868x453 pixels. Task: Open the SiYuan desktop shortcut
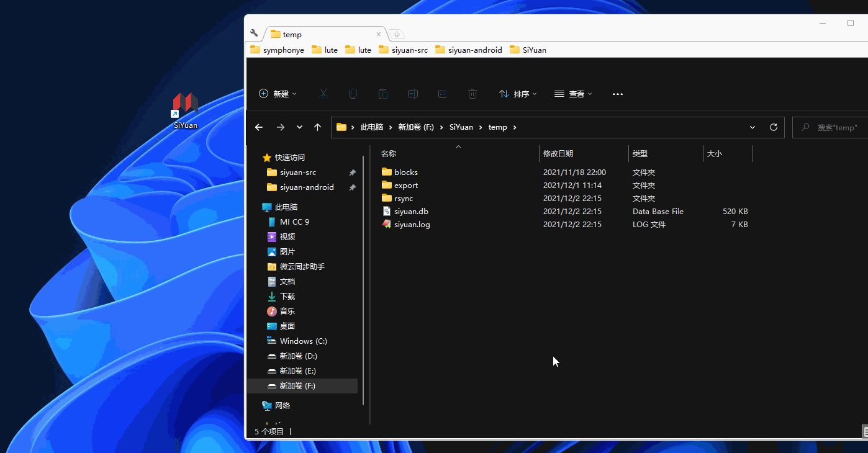click(186, 110)
